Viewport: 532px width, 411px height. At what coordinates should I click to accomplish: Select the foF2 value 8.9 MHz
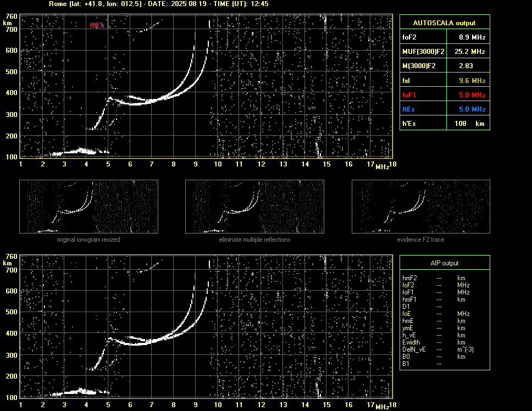click(472, 37)
